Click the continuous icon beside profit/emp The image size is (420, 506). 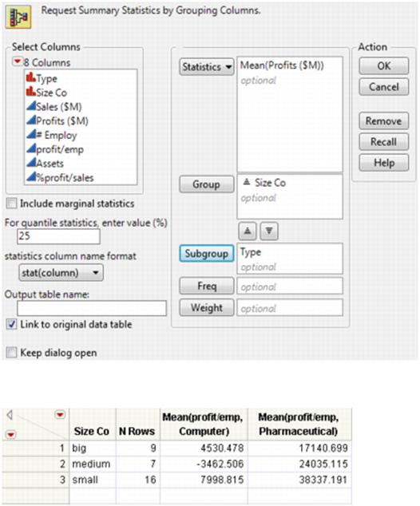31,148
